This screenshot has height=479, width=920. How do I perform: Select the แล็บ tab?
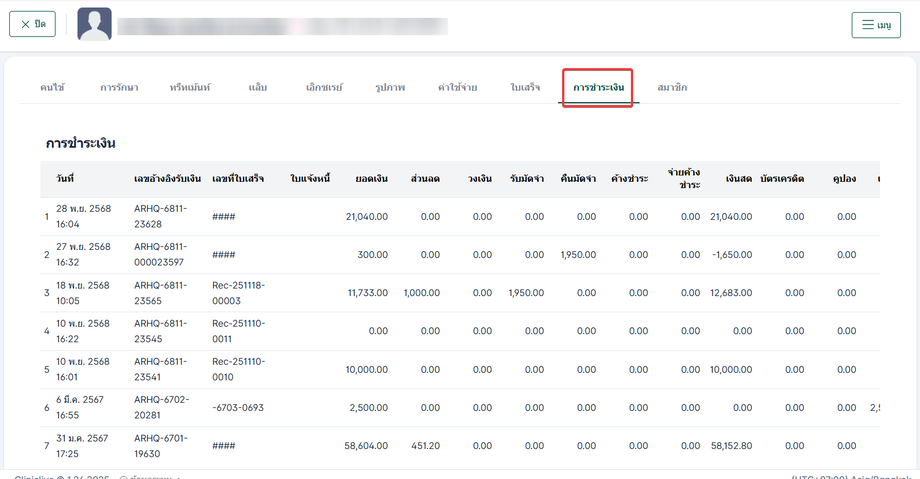point(257,88)
